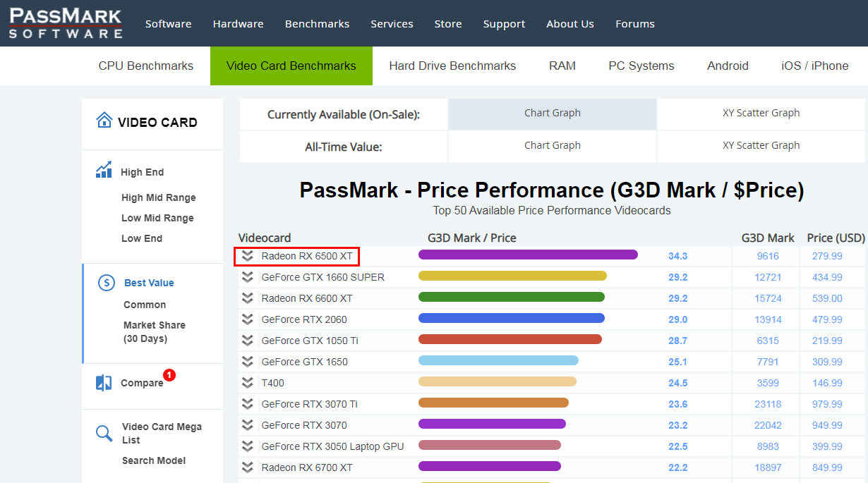The height and width of the screenshot is (483, 868).
Task: Select All-Time Value Chart Graph
Action: [x=553, y=146]
